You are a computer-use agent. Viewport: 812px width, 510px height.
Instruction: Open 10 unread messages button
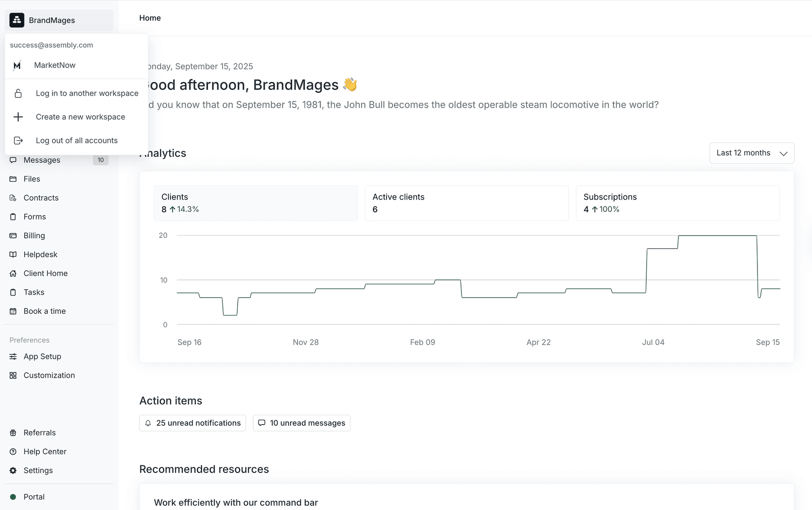click(x=302, y=423)
